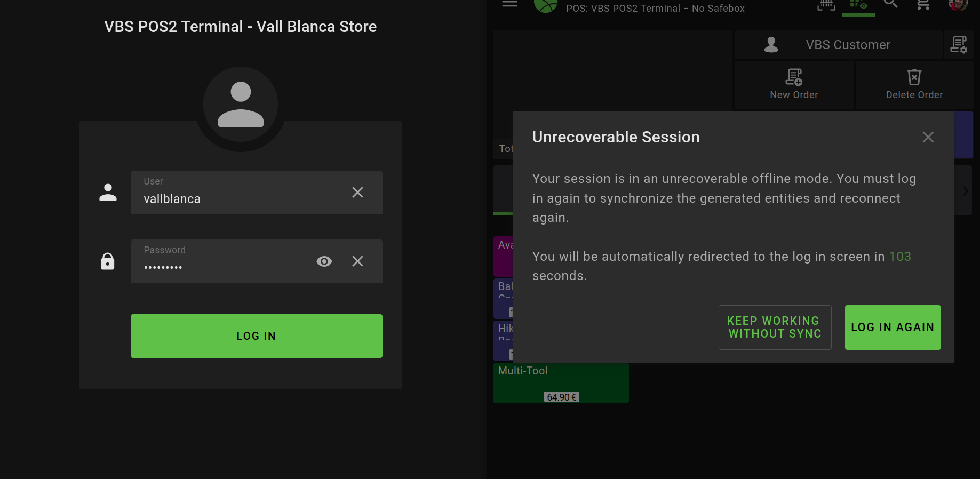Select the VBS Customer button

[x=838, y=45]
